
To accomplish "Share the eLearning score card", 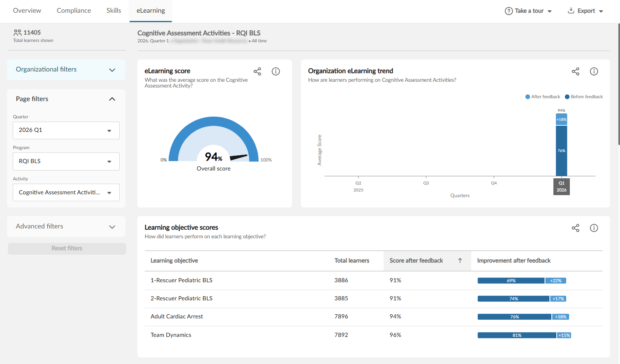I will tap(257, 71).
